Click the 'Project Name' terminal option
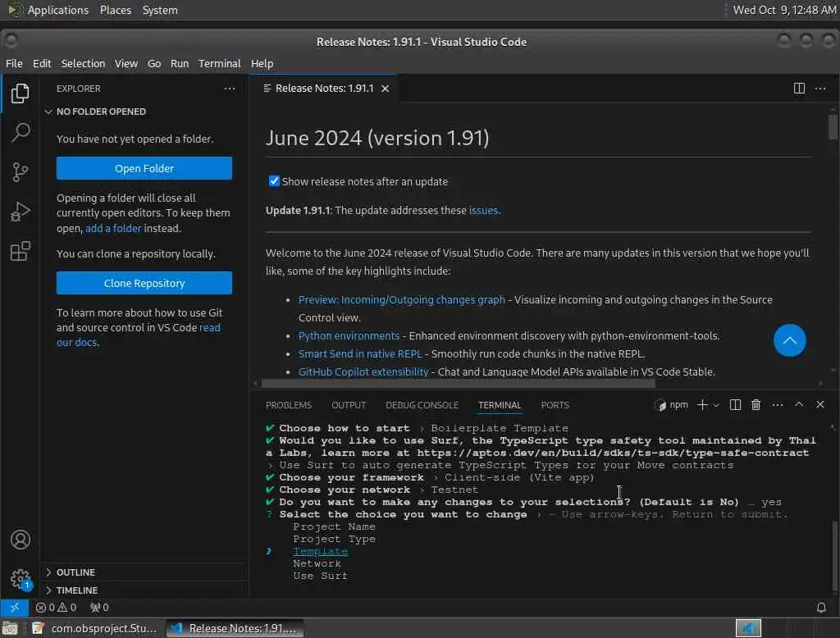The width and height of the screenshot is (840, 638). [334, 526]
